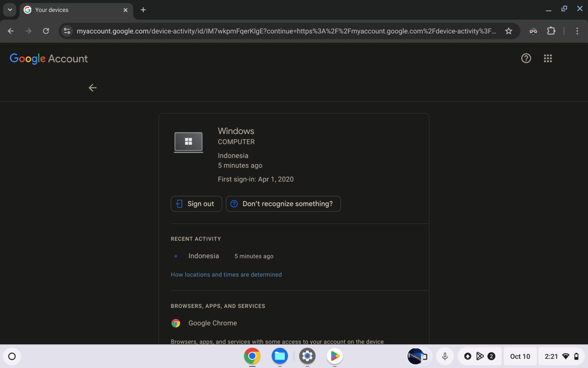Open the Files app from the shelf
Screen dimensions: 588x368
tap(279, 356)
